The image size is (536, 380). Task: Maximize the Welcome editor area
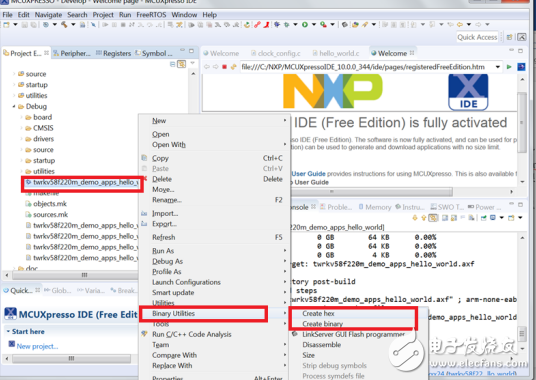click(x=520, y=51)
